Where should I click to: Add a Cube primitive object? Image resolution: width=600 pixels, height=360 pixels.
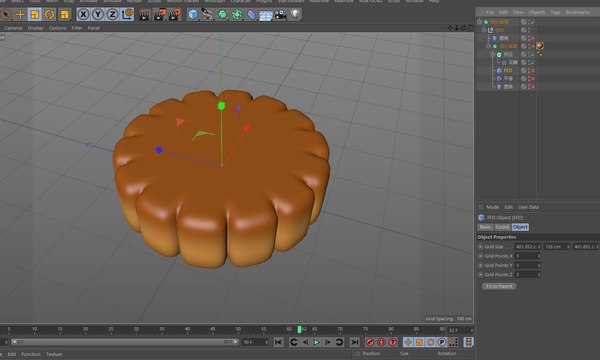(x=193, y=15)
